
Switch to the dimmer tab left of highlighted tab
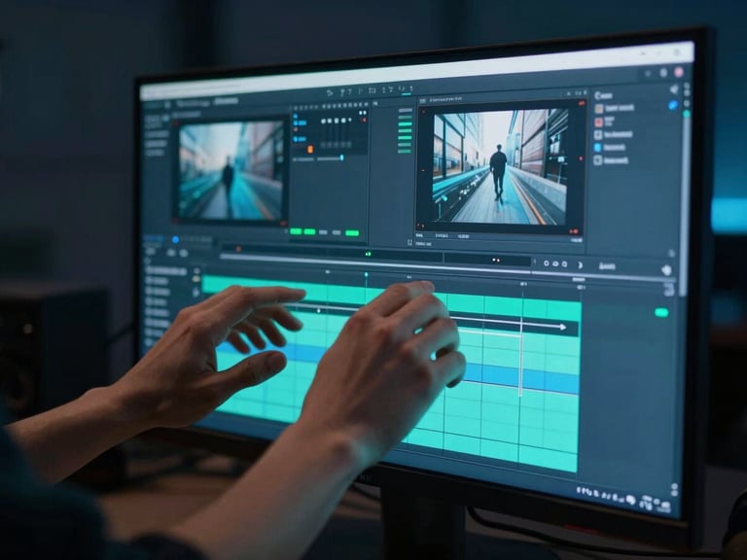[x=194, y=103]
